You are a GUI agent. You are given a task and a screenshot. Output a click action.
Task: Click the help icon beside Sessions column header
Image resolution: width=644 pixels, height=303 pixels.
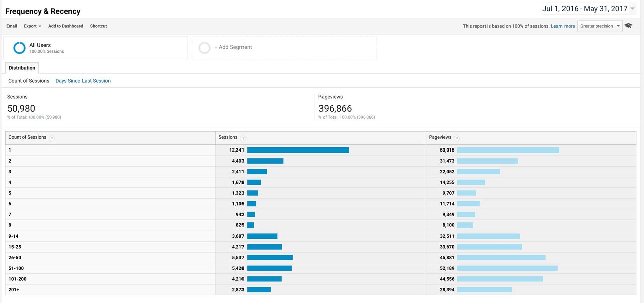[x=243, y=138]
